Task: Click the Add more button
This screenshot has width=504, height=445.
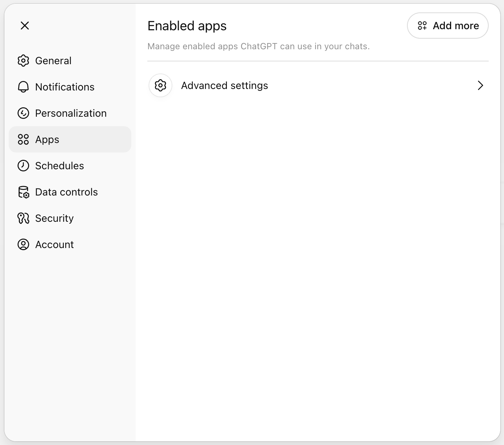Action: pyautogui.click(x=447, y=26)
